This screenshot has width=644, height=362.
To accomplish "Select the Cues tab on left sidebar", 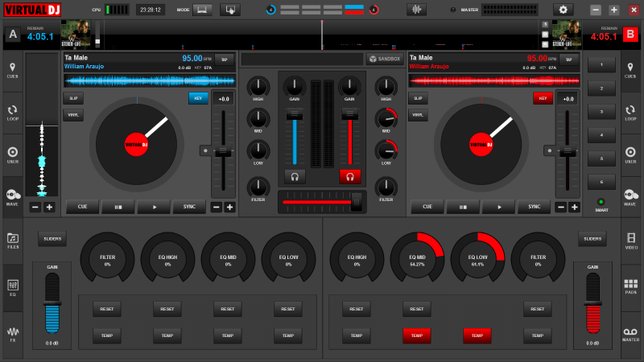I will pos(13,69).
